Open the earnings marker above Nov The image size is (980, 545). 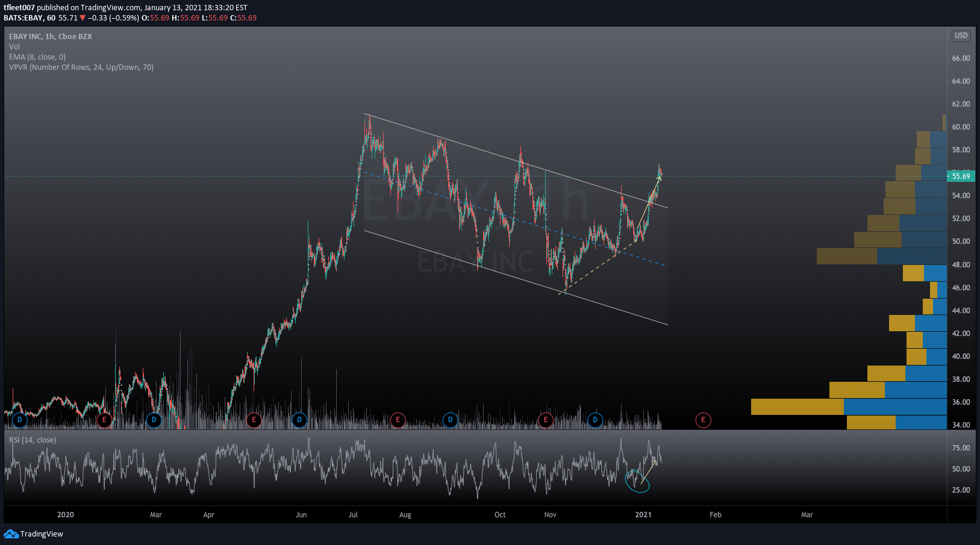546,420
